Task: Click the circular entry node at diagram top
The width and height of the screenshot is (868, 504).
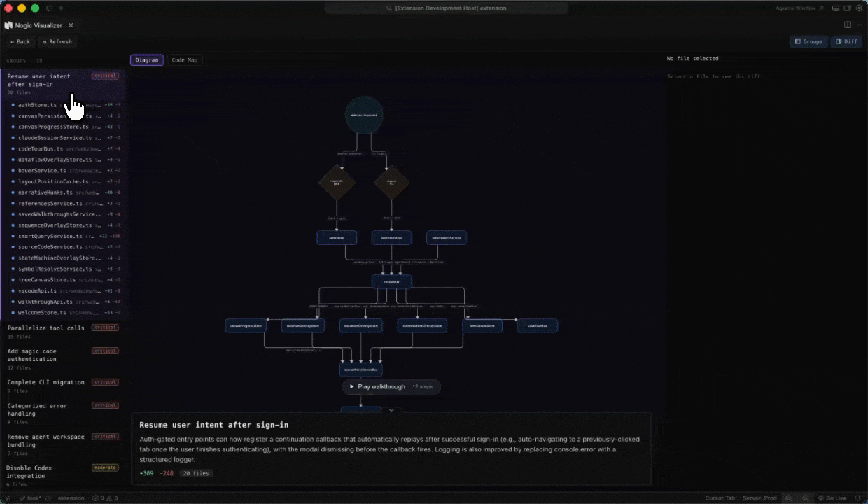Action: (364, 115)
